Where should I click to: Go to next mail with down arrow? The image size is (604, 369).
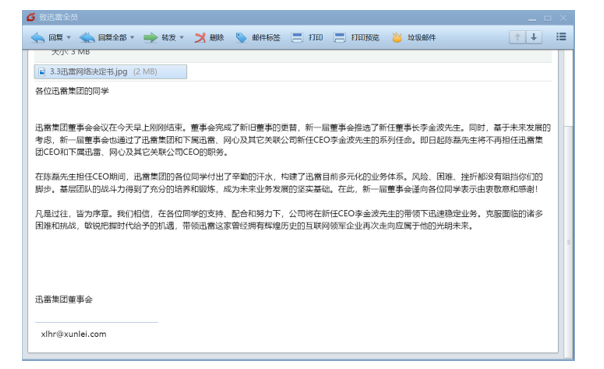pos(534,37)
